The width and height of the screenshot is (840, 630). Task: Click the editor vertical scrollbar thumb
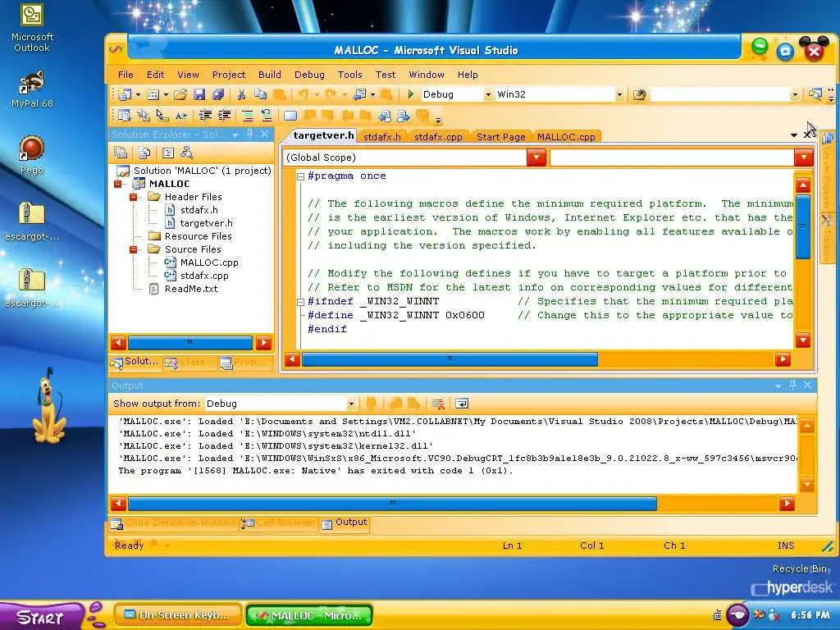pos(803,227)
